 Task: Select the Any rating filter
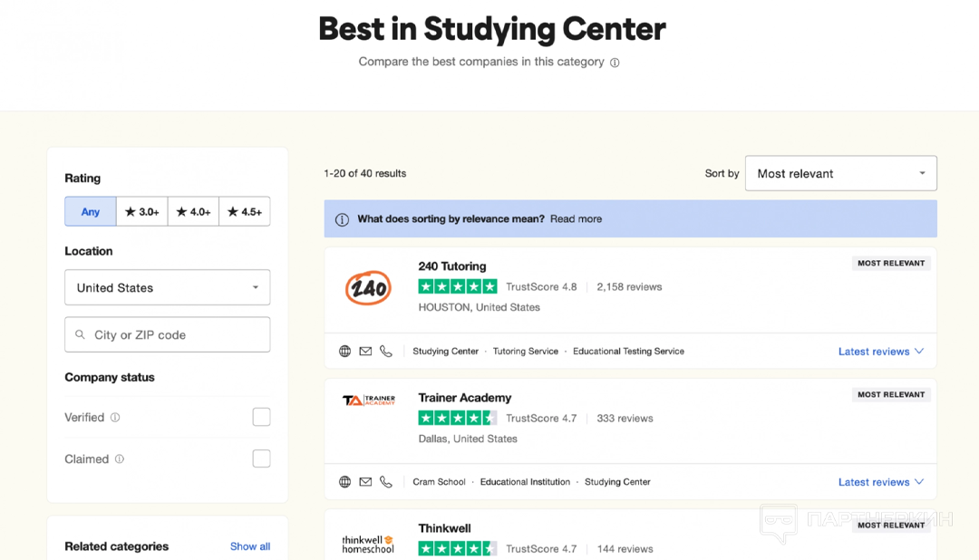coord(91,211)
